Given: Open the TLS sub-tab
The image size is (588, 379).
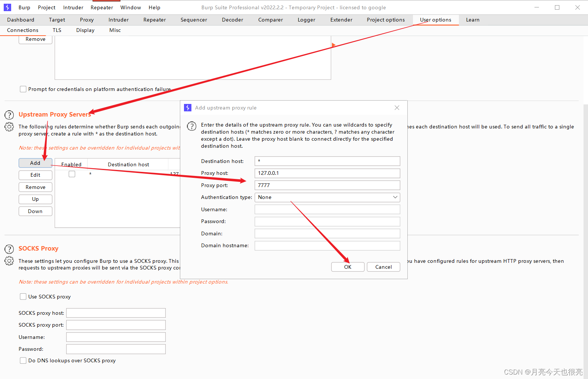Looking at the screenshot, I should click(x=57, y=30).
